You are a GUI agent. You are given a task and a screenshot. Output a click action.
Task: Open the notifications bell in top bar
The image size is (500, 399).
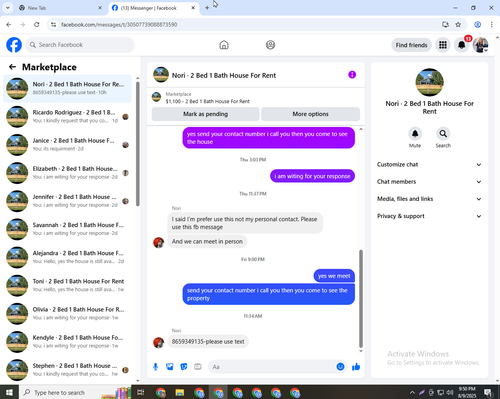tap(461, 45)
